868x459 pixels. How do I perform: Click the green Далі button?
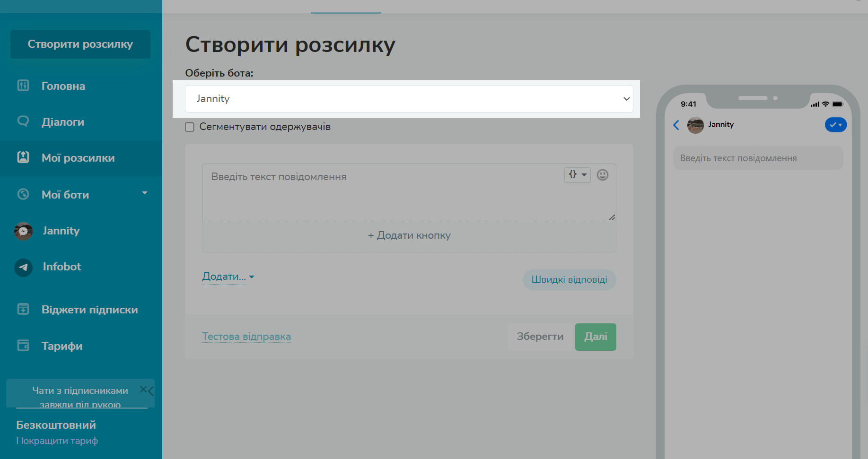coord(595,337)
